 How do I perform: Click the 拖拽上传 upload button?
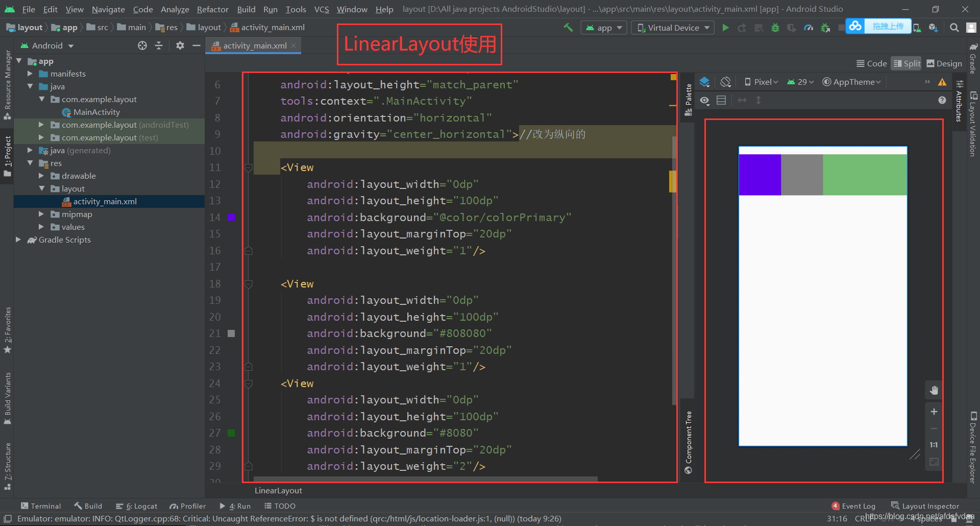tap(888, 26)
